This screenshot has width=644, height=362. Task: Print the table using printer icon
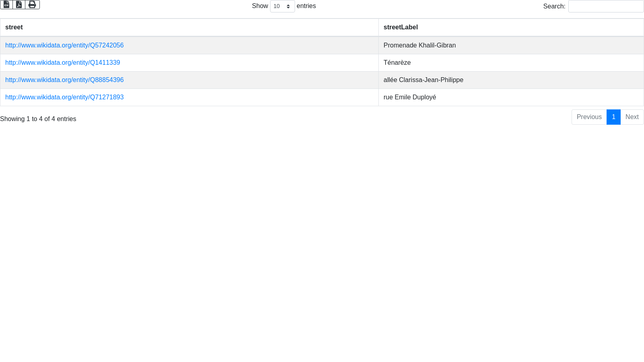32,4
